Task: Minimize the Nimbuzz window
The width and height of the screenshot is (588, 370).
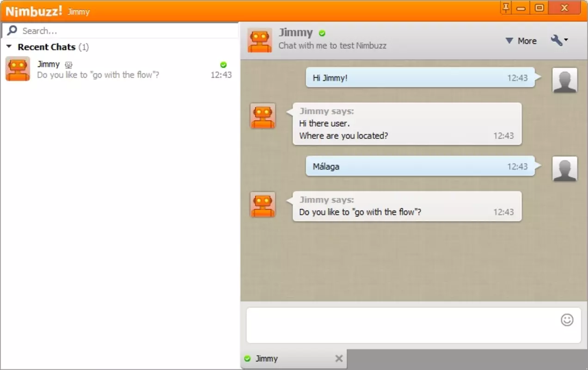Action: click(522, 7)
